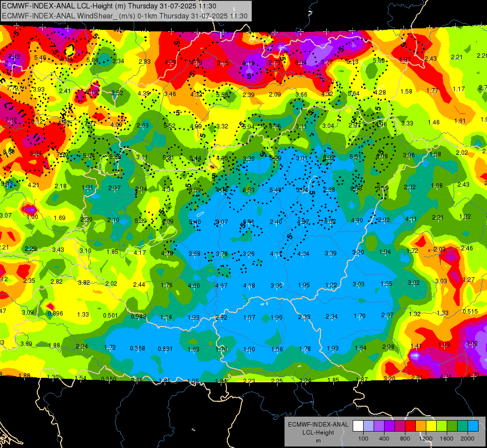The image size is (487, 448).
Task: Click the wind shear value 1.57
Action: point(249,317)
